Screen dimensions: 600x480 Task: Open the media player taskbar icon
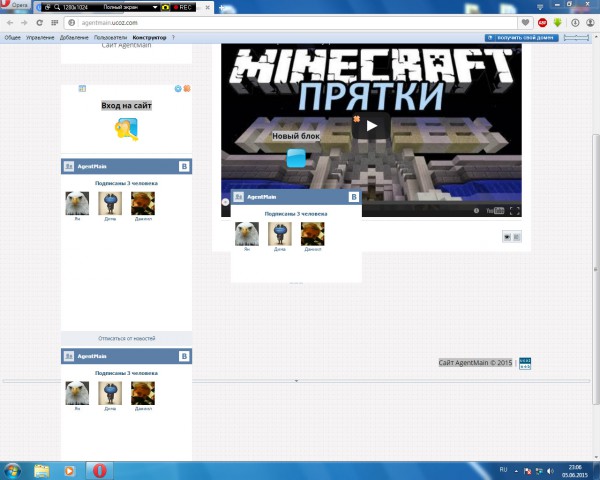pyautogui.click(x=69, y=471)
